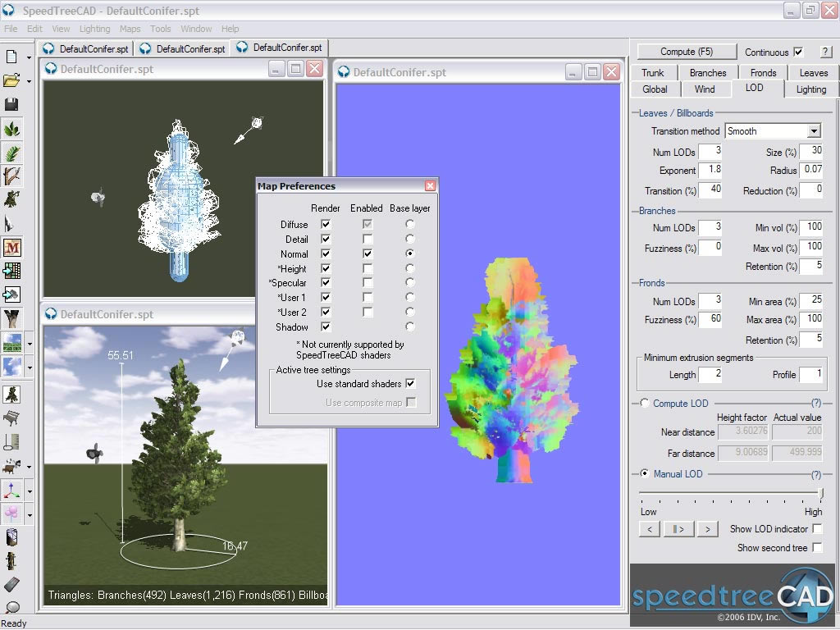Click the grid texture export icon

click(11, 271)
